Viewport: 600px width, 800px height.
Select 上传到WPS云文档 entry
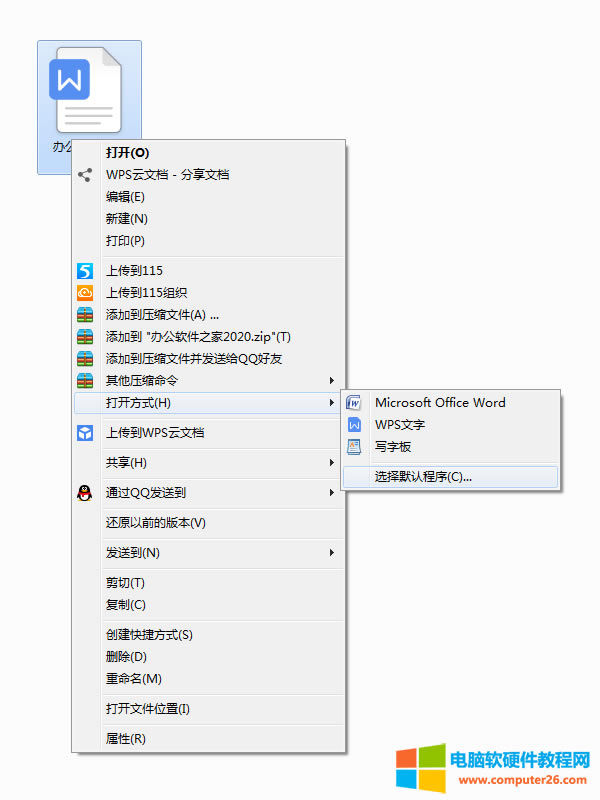[x=209, y=433]
